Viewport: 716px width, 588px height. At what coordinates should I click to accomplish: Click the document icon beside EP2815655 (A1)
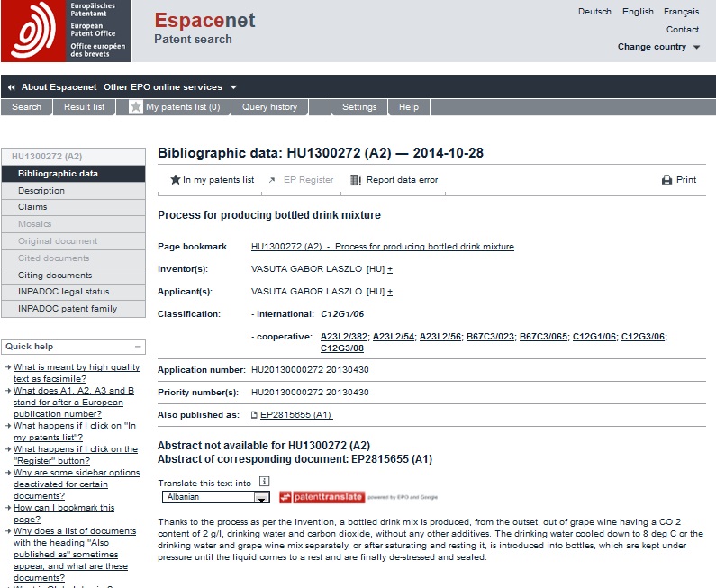(x=254, y=415)
